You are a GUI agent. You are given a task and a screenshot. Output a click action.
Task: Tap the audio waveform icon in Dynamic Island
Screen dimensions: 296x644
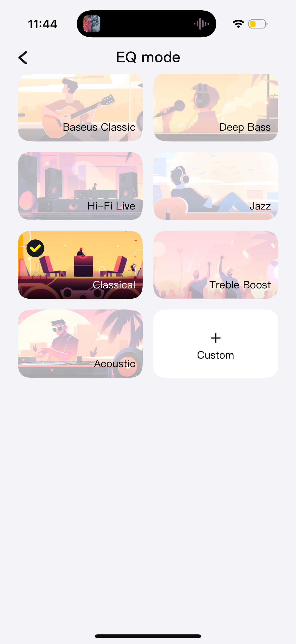click(202, 24)
